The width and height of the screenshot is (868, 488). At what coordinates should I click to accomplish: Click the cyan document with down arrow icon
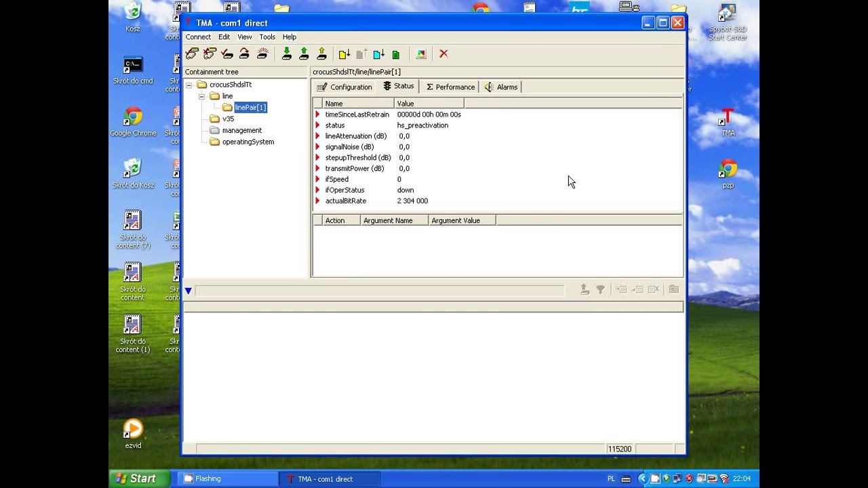(x=379, y=54)
